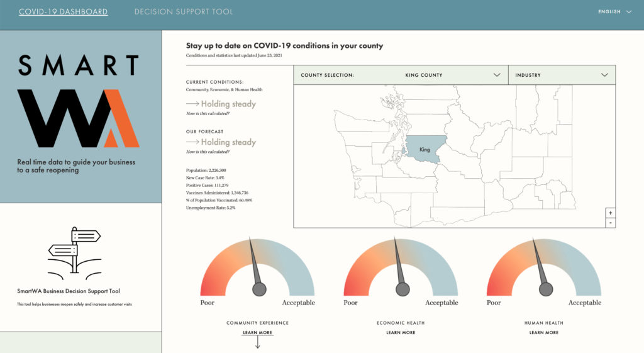The width and height of the screenshot is (644, 353).
Task: Click Learn More under Community Experience
Action: point(257,332)
